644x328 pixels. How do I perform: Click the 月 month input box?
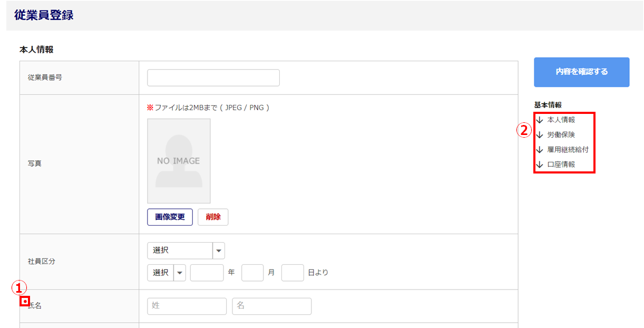click(252, 273)
